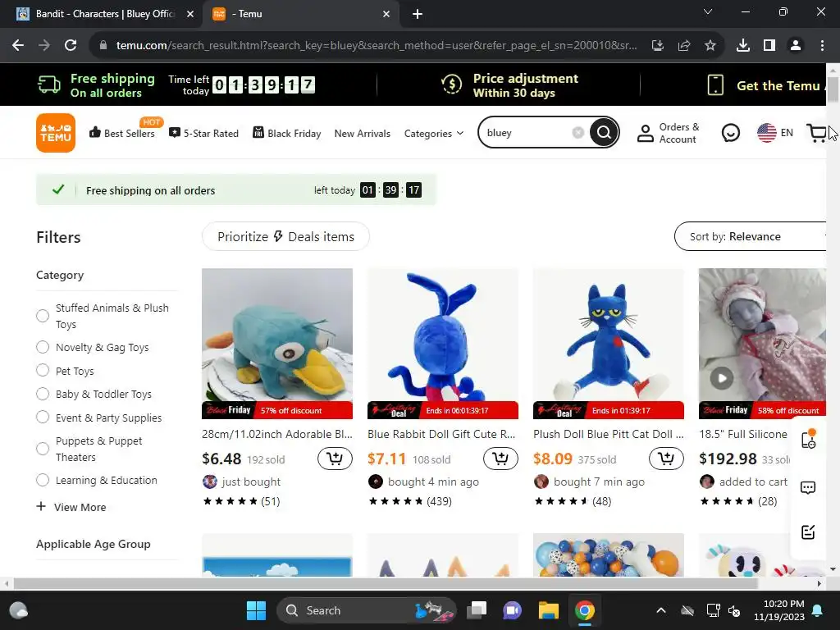Switch to the Bandit - Characters Bluey tab

coord(102,14)
